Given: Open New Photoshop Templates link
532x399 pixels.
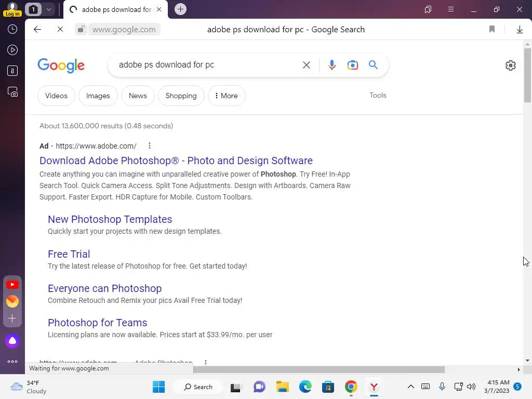Looking at the screenshot, I should point(110,219).
